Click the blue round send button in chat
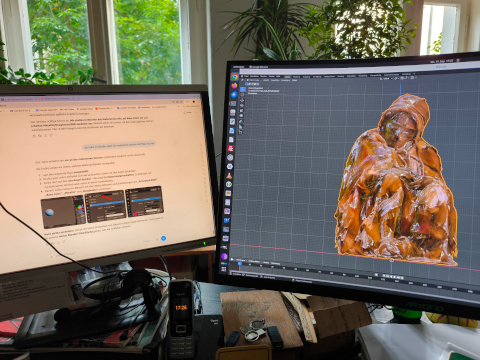The width and height of the screenshot is (480, 360). pos(163,238)
